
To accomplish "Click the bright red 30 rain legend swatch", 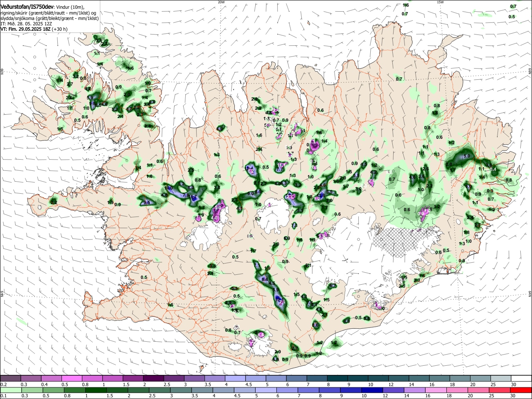I will pyautogui.click(x=520, y=390).
